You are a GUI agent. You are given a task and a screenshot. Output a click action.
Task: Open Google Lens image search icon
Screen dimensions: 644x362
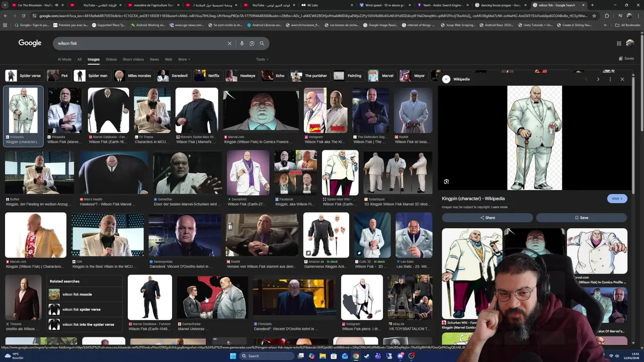point(252,43)
